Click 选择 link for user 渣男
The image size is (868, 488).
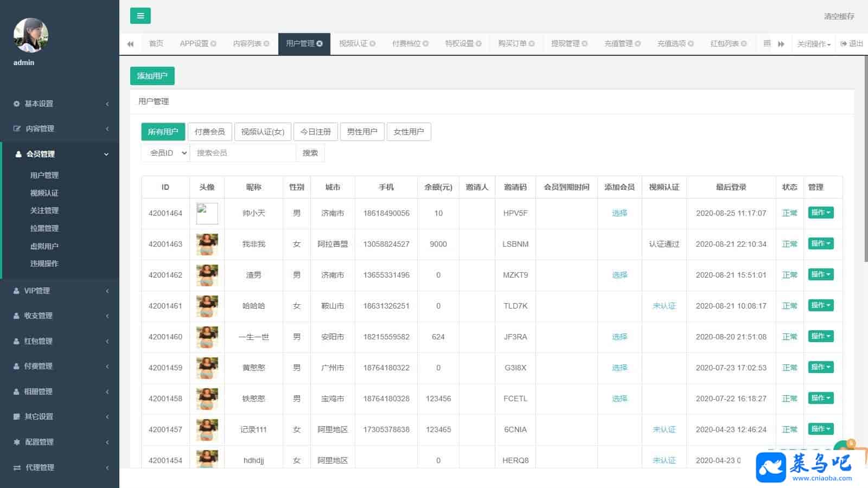[619, 275]
